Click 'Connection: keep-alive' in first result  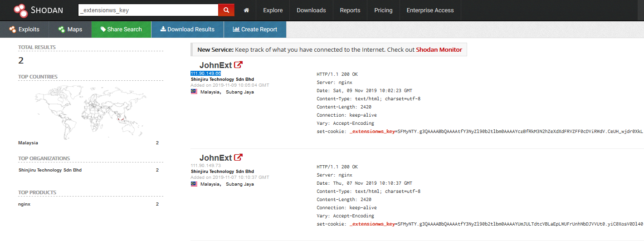(x=346, y=115)
